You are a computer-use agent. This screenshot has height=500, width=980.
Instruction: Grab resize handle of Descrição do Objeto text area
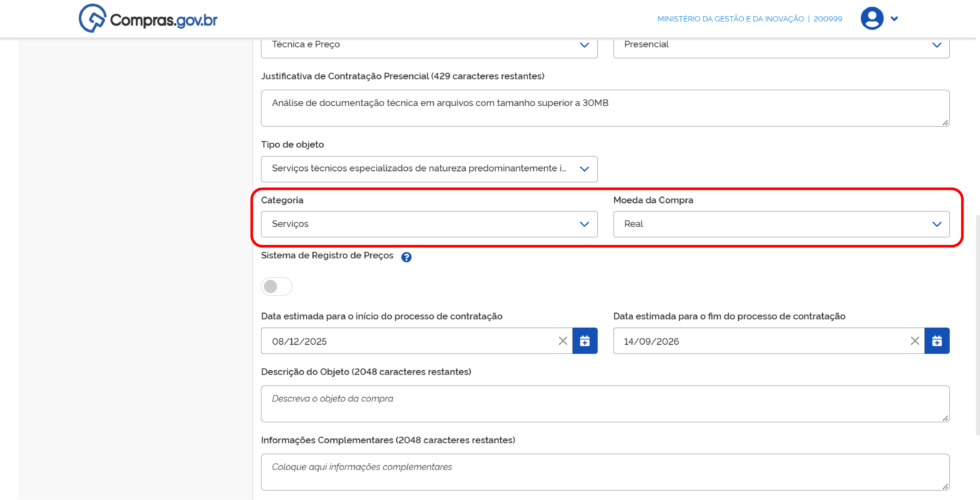[x=945, y=418]
